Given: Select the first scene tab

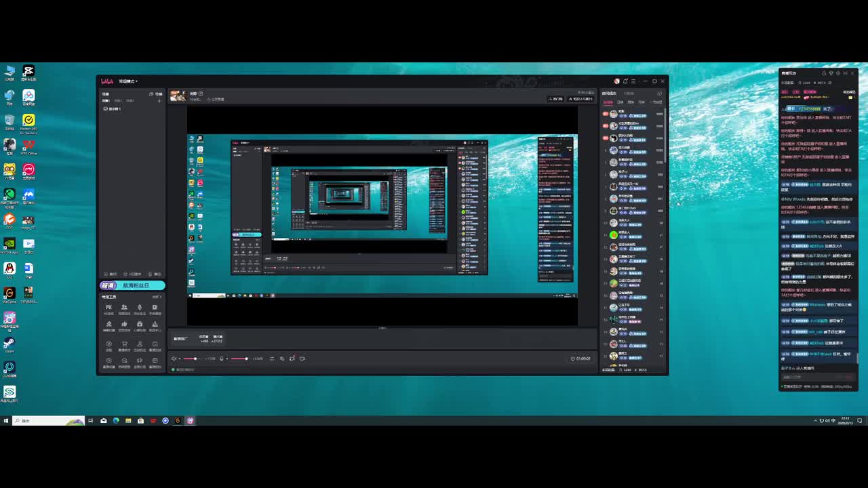Looking at the screenshot, I should (106, 100).
